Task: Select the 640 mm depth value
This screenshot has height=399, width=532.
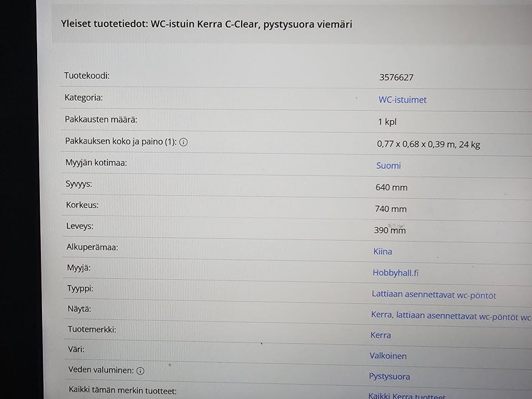Action: coord(391,187)
